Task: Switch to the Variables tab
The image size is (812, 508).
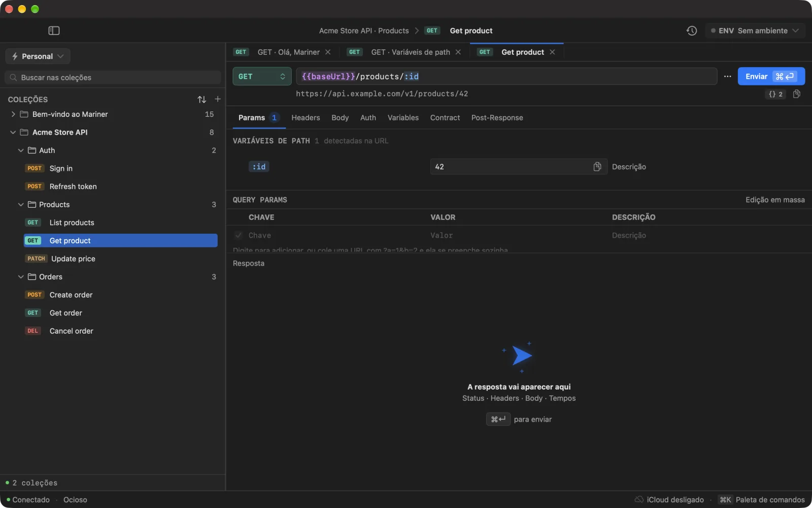Action: click(x=403, y=118)
